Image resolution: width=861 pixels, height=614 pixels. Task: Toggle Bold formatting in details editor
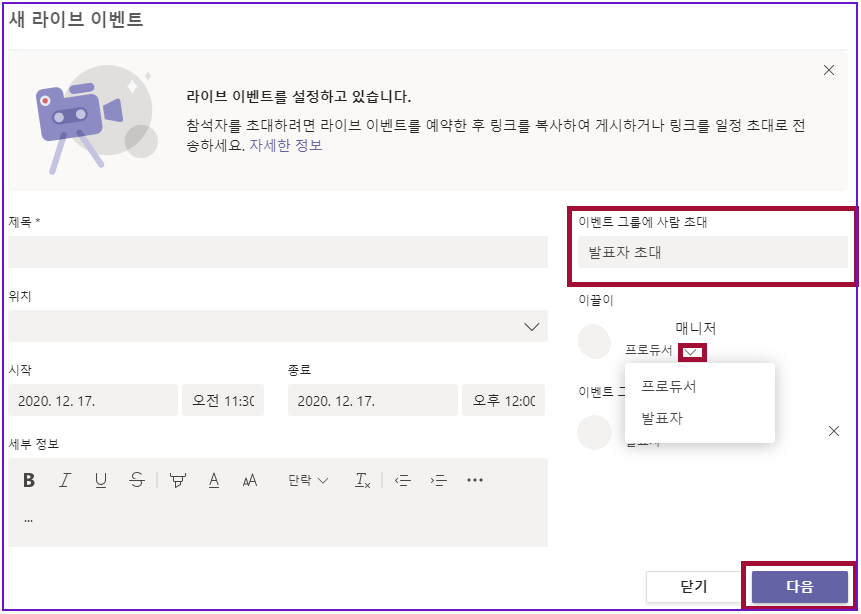pos(29,481)
